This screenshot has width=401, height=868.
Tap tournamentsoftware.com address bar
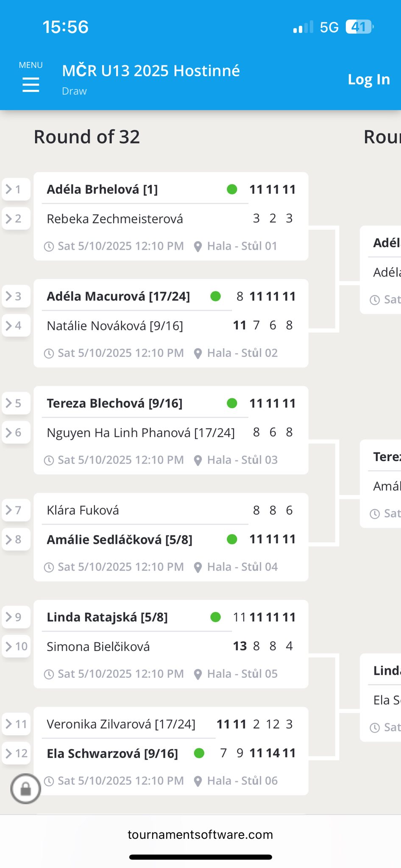pos(200,835)
